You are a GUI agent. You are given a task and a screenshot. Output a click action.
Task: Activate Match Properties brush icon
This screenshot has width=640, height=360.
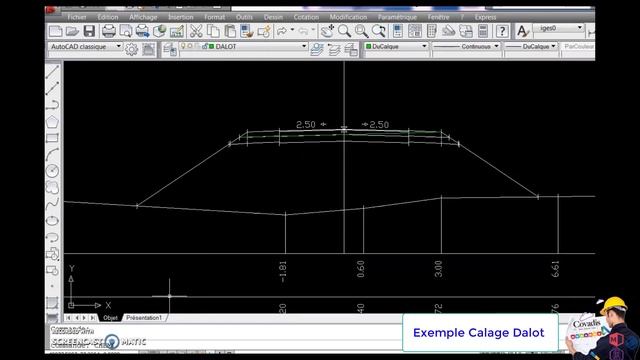(x=247, y=31)
